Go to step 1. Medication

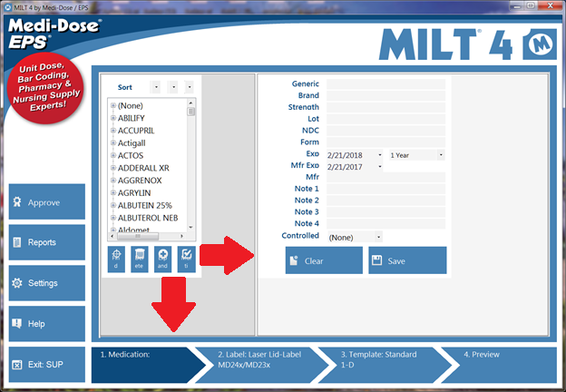click(x=144, y=365)
